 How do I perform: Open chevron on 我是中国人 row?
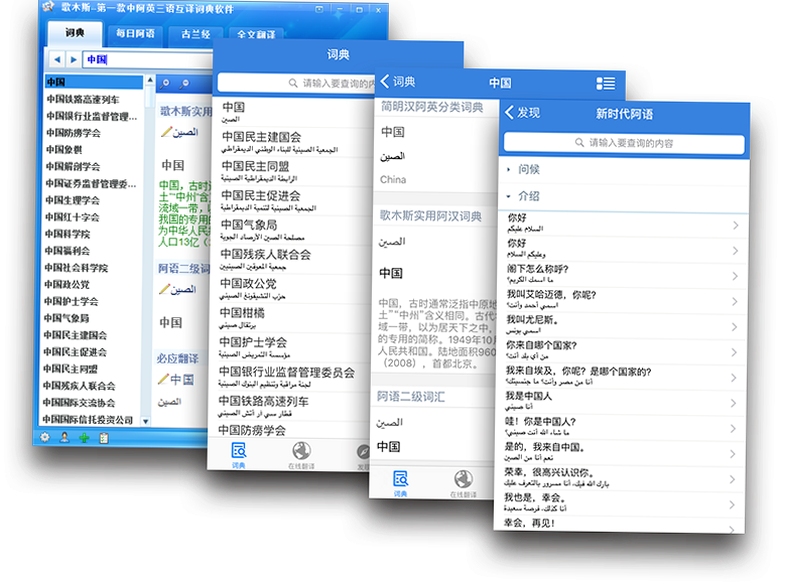point(733,403)
